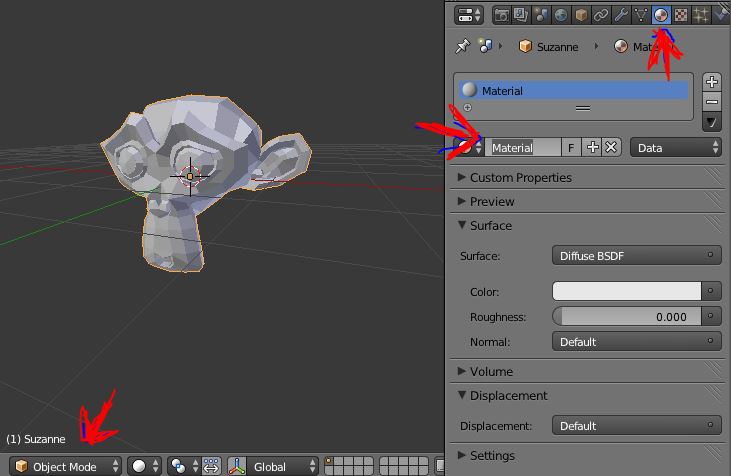Toggle the pin icon in the properties header

point(462,46)
